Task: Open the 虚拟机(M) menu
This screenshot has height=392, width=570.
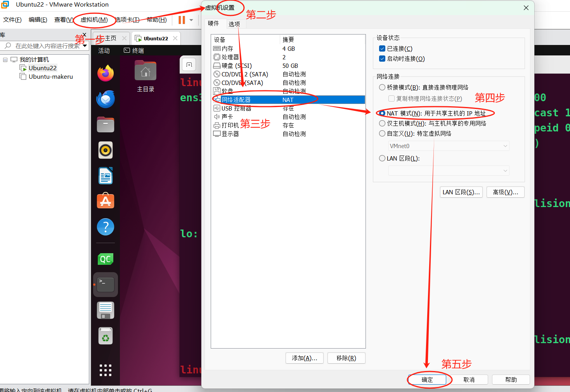Action: (x=94, y=20)
